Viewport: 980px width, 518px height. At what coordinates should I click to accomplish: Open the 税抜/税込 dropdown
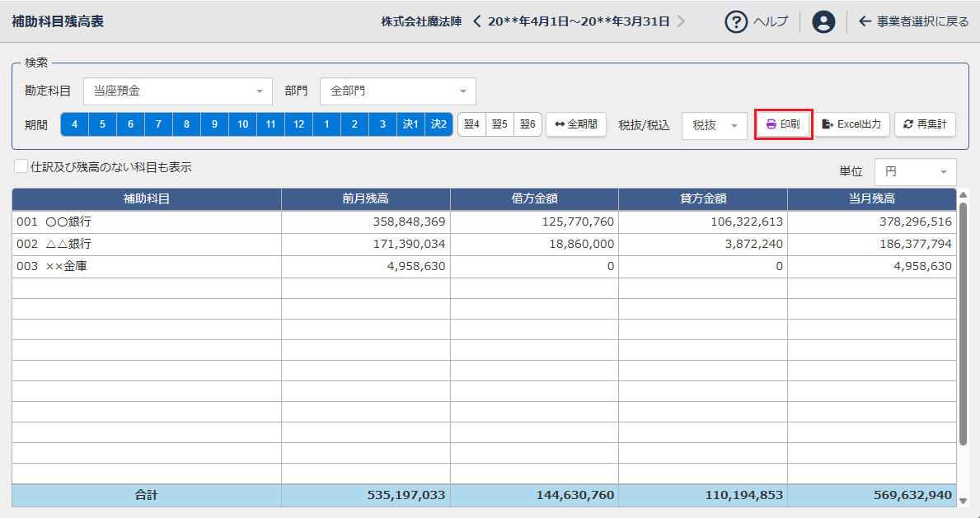pyautogui.click(x=714, y=125)
